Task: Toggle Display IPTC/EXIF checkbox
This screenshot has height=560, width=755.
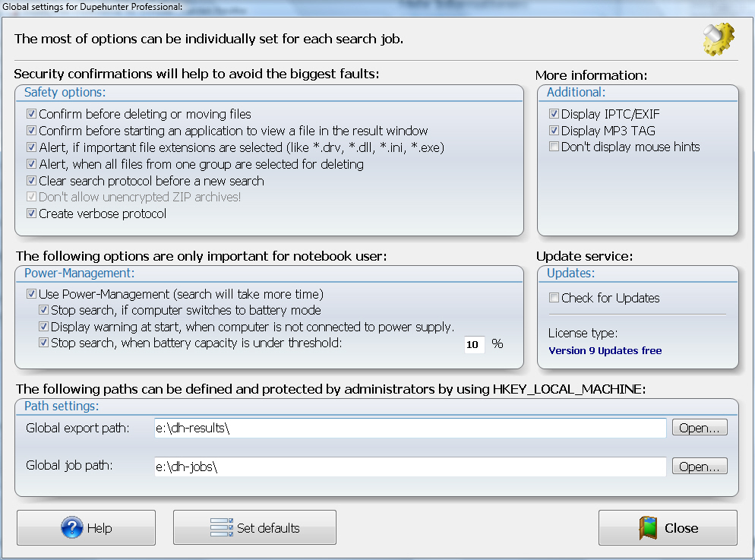Action: 554,114
